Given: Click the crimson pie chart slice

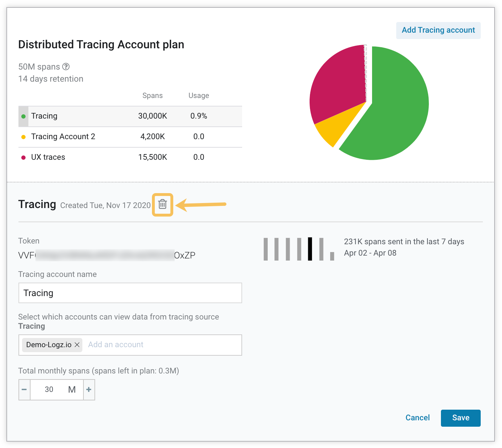Looking at the screenshot, I should click(x=337, y=85).
